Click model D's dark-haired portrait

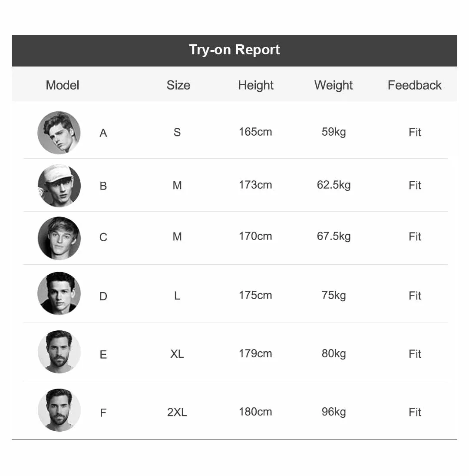coord(59,293)
